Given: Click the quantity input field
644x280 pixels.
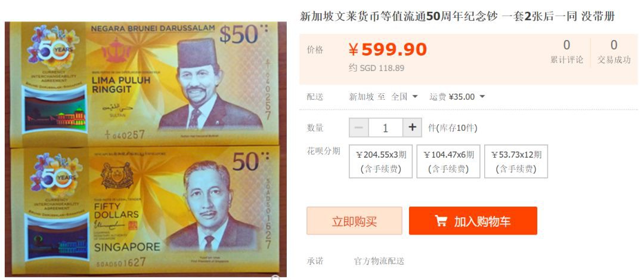Looking at the screenshot, I should [x=386, y=128].
